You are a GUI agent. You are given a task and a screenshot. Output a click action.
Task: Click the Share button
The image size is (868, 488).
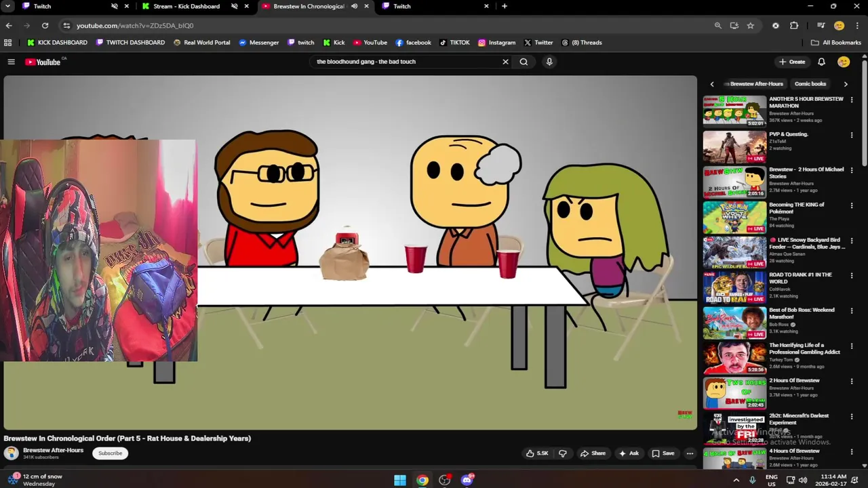coord(593,453)
